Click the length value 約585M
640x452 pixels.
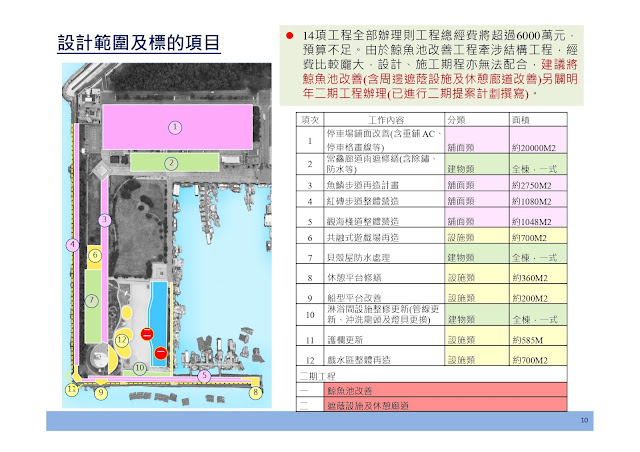click(x=528, y=340)
